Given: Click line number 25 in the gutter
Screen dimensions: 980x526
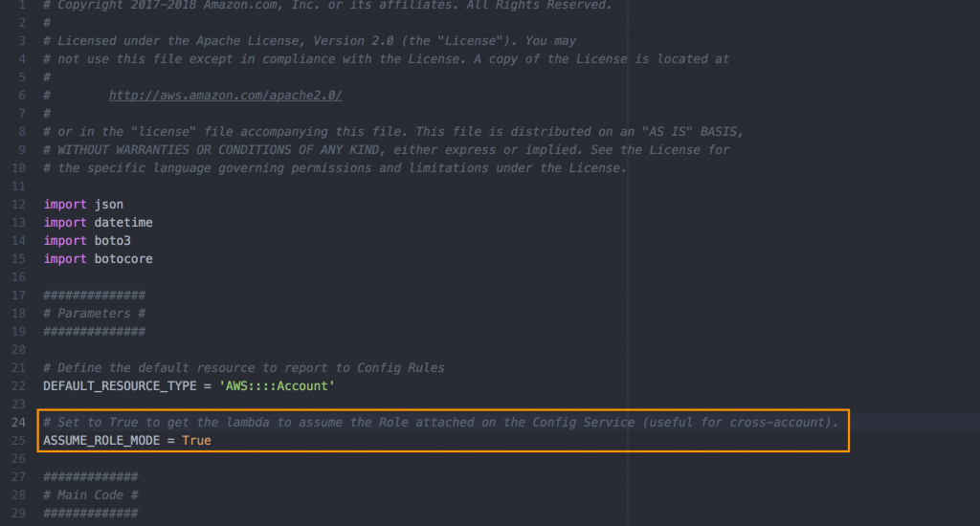Looking at the screenshot, I should point(19,441).
